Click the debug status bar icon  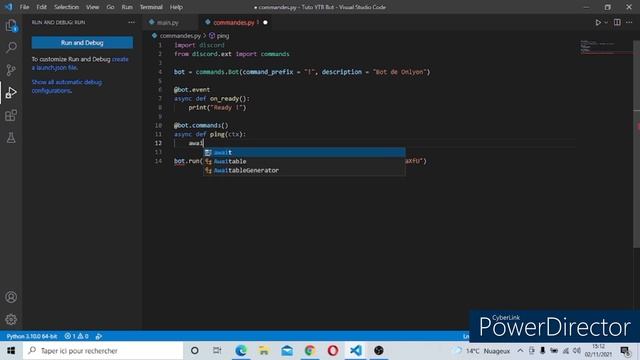[99, 336]
